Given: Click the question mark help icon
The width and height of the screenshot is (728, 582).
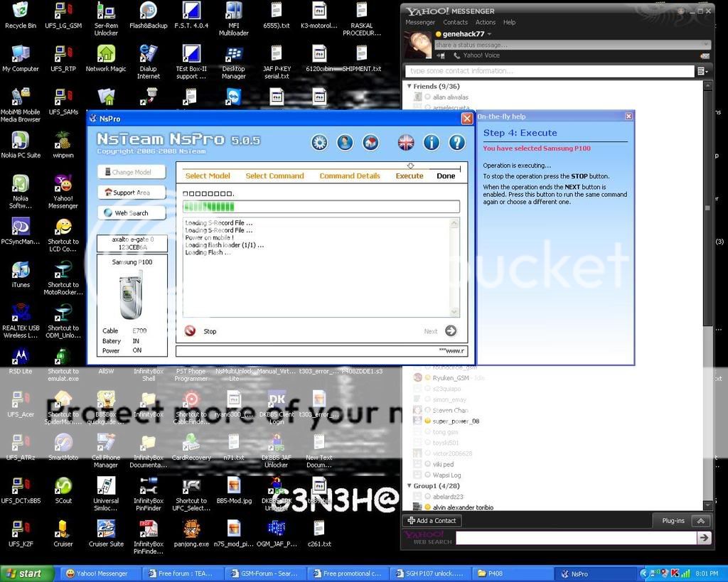Looking at the screenshot, I should tap(456, 143).
